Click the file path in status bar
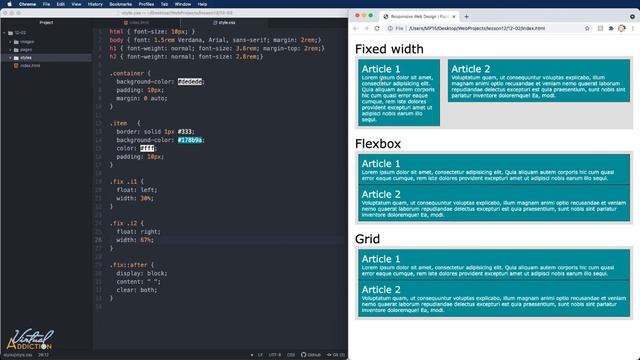 point(18,355)
